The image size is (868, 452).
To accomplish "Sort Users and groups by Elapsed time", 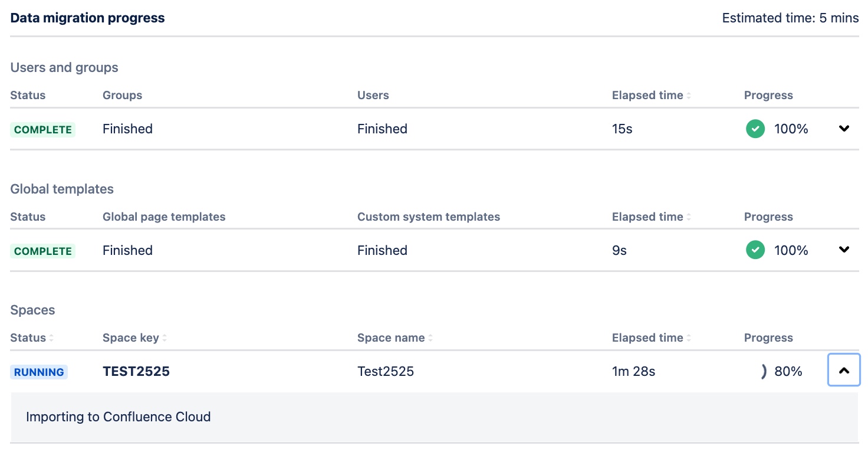I will [651, 96].
